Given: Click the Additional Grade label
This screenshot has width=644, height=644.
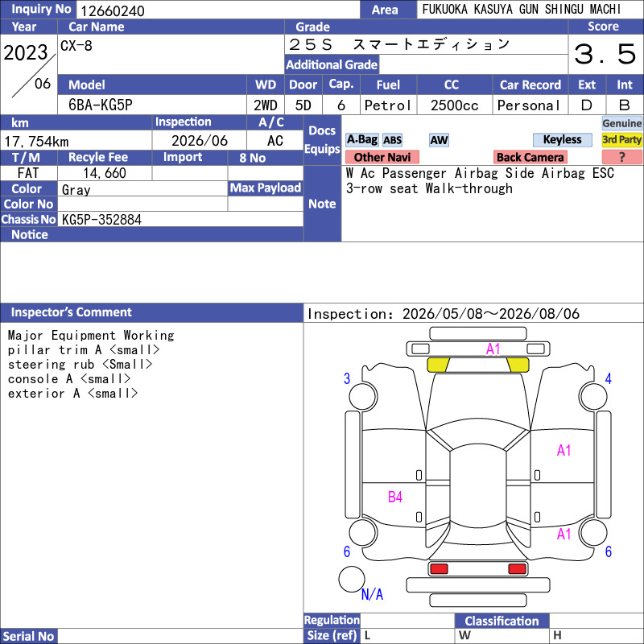Looking at the screenshot, I should pos(332,64).
